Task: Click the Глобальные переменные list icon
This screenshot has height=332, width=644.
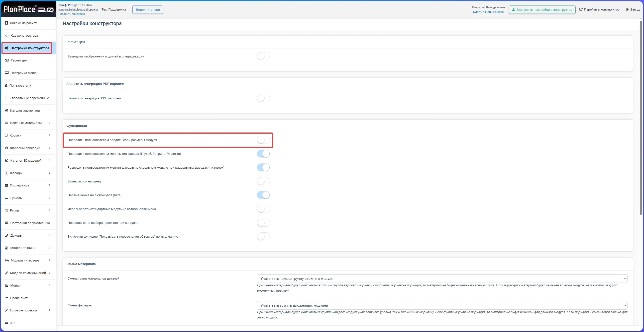Action: [x=7, y=98]
